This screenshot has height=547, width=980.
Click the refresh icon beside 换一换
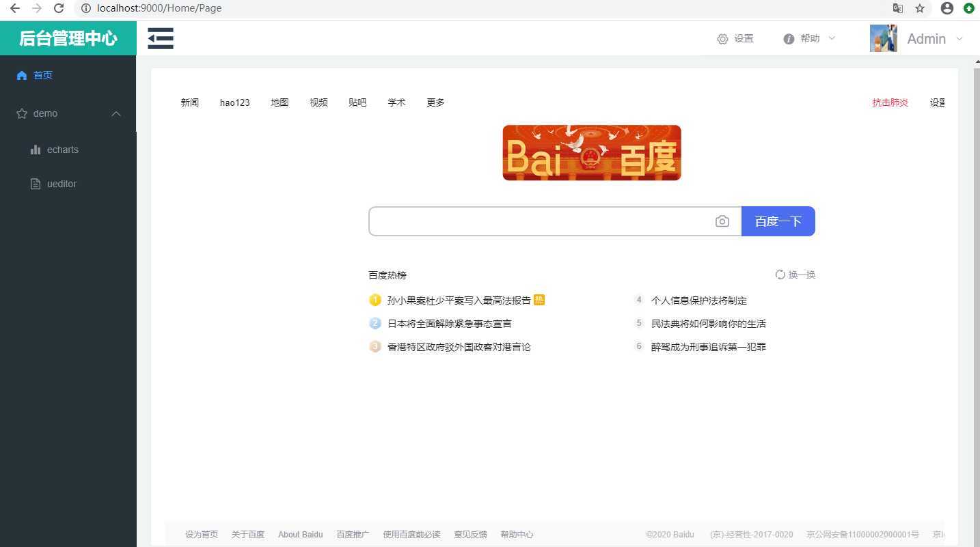coord(780,275)
